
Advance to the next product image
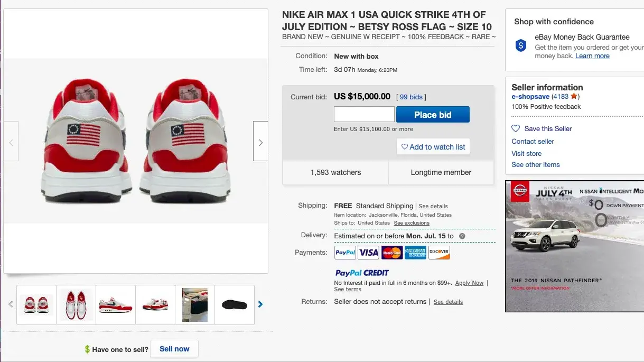(x=260, y=142)
